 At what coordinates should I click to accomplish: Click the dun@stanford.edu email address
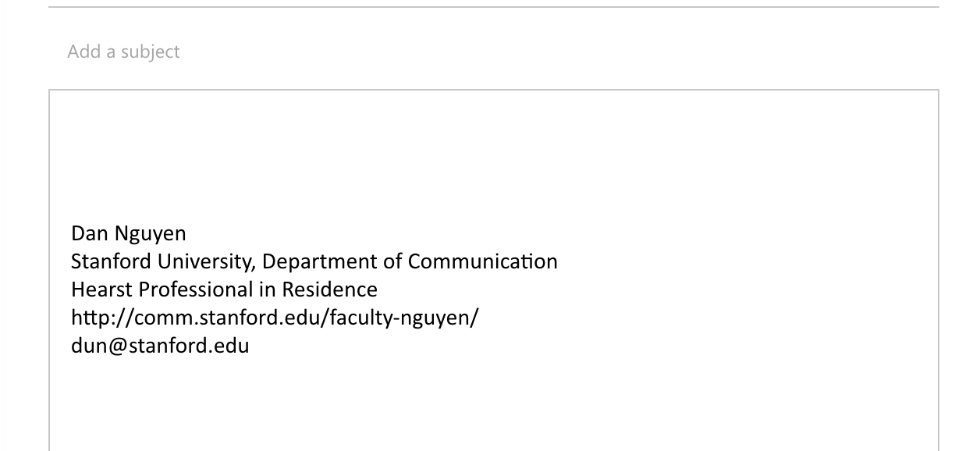click(x=160, y=346)
